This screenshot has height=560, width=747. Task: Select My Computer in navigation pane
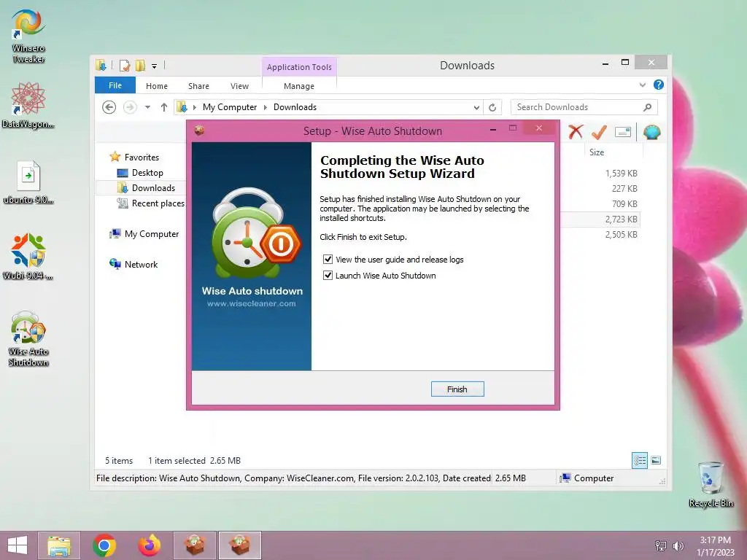coord(152,234)
